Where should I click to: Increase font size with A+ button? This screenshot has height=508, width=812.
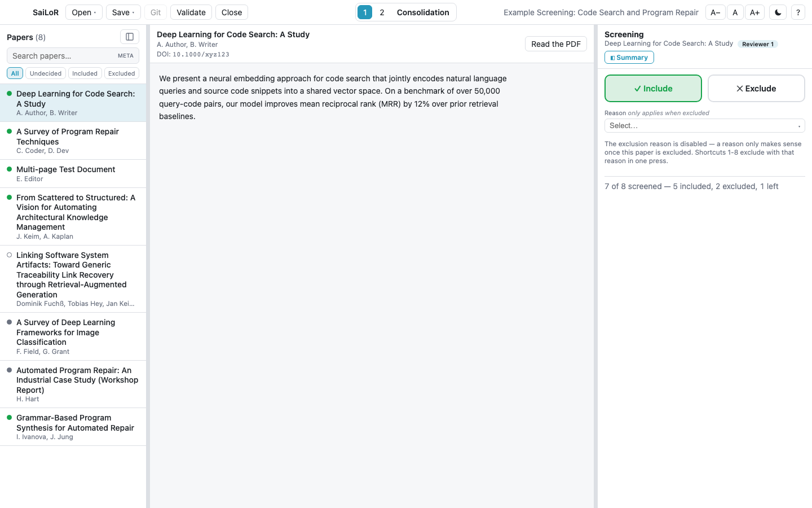(754, 12)
